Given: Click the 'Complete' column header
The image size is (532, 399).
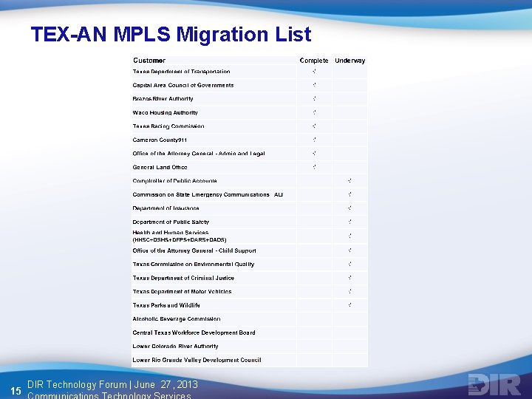Looking at the screenshot, I should (x=314, y=61).
